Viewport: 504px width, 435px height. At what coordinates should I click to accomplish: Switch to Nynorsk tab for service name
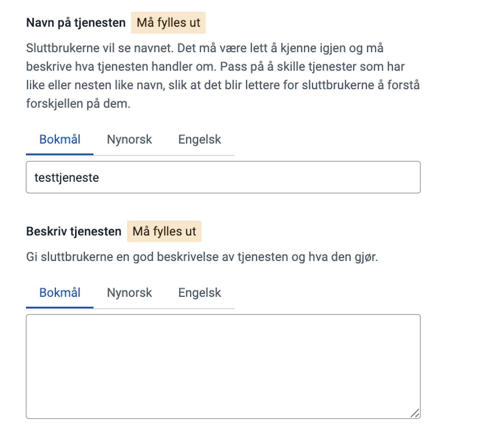(129, 139)
